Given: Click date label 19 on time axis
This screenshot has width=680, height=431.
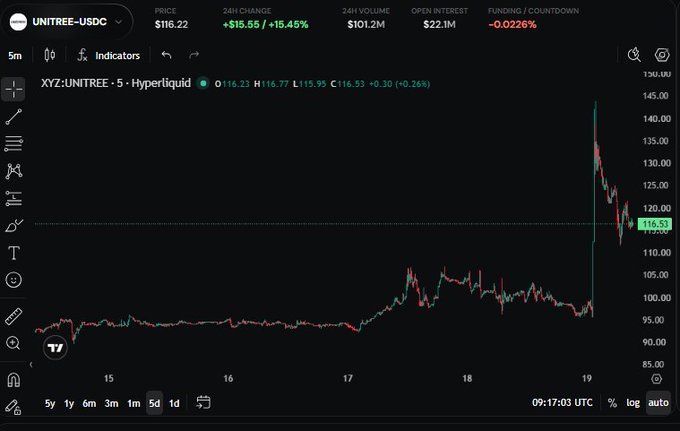Looking at the screenshot, I should [x=587, y=379].
